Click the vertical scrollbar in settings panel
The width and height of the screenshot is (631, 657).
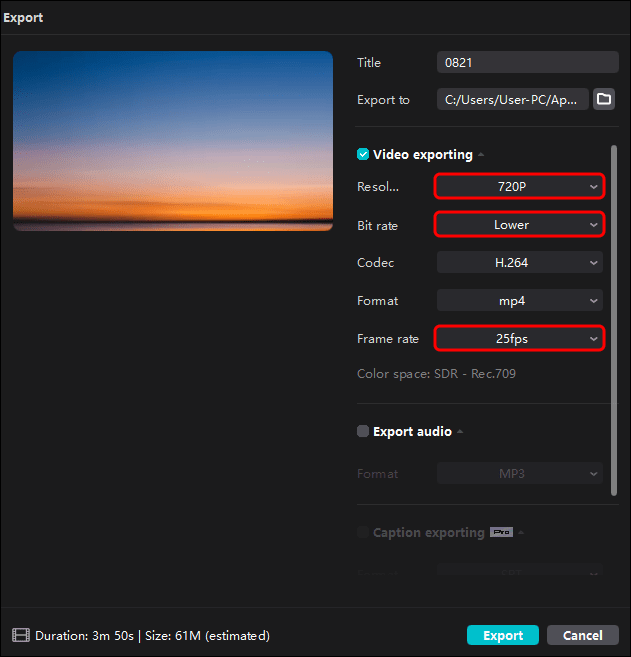pyautogui.click(x=614, y=320)
